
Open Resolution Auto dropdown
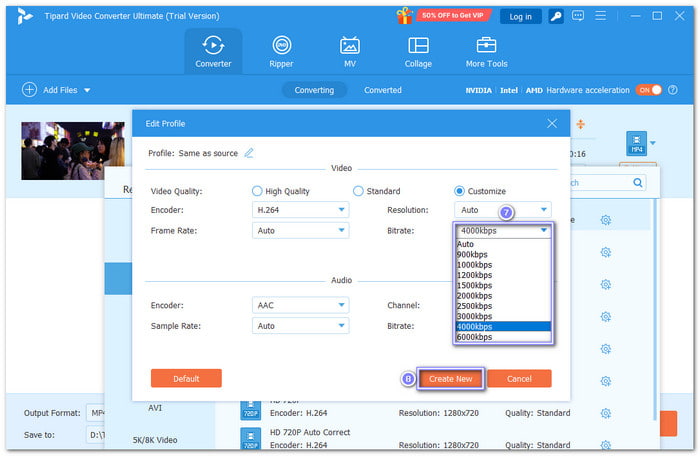click(503, 210)
